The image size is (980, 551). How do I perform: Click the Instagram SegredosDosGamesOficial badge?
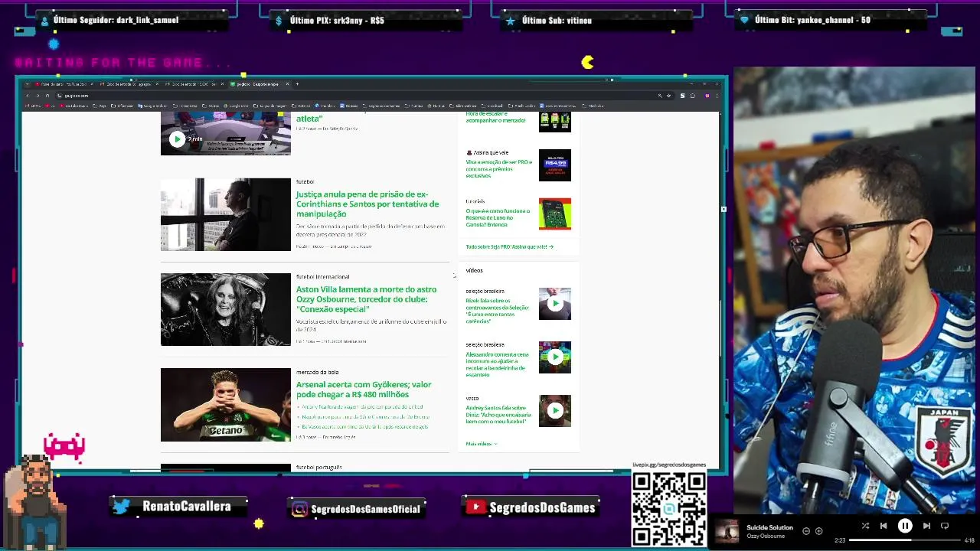click(357, 509)
